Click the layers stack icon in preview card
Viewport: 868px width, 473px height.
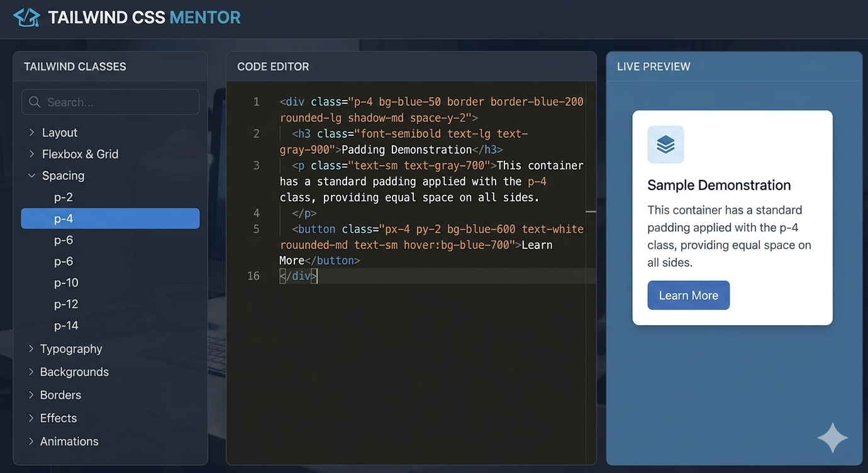coord(665,145)
